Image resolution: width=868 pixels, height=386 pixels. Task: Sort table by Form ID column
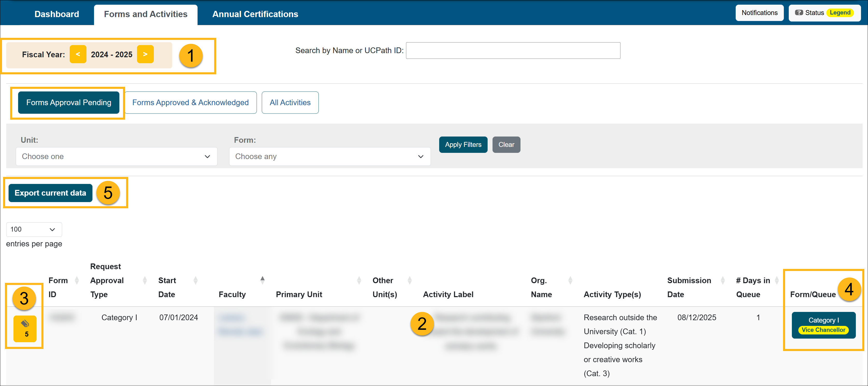[77, 281]
